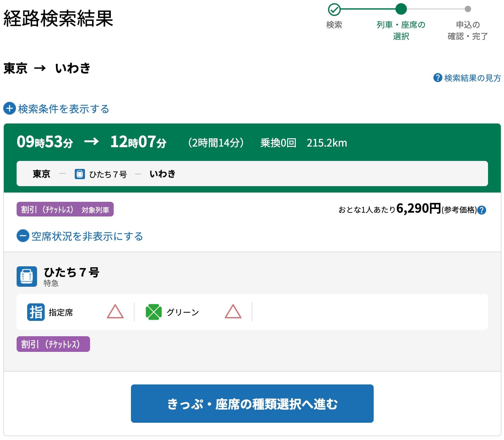
Task: Click the help icon next to 参考価格
Action: (481, 210)
